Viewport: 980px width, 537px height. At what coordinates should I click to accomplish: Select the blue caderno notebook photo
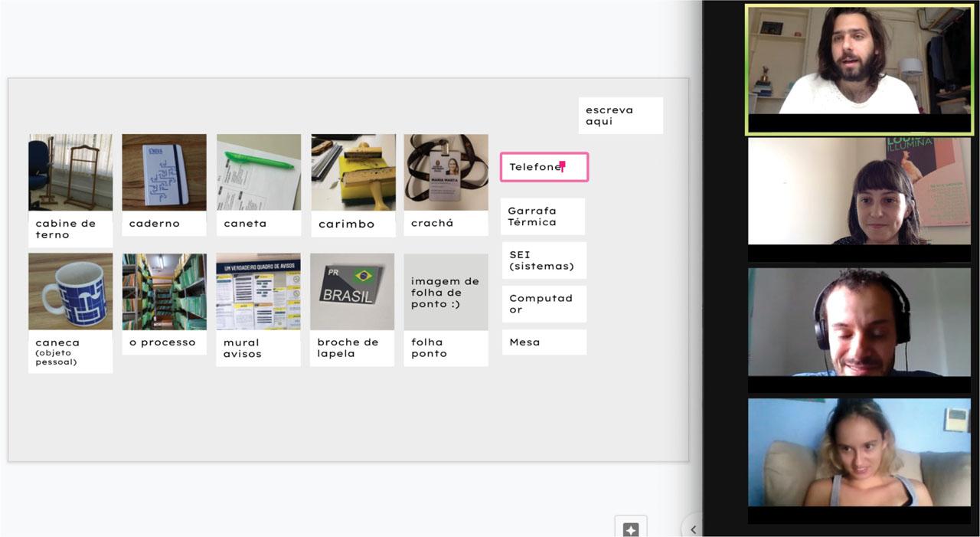(164, 172)
